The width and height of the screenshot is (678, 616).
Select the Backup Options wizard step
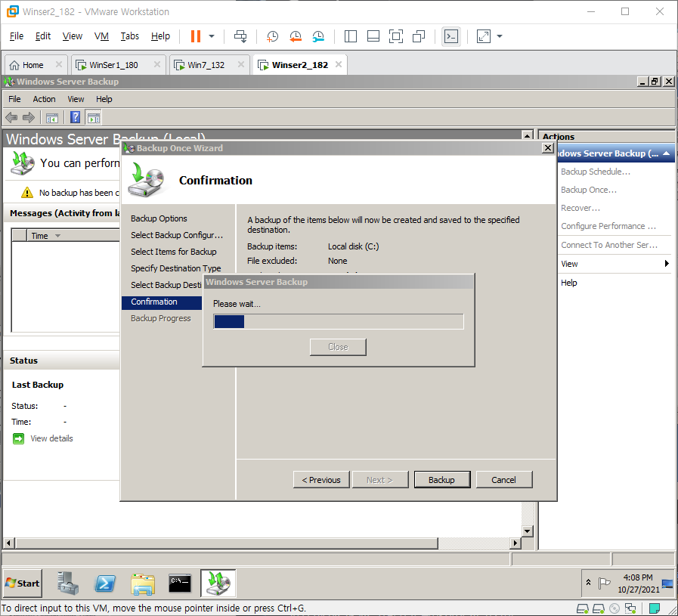159,218
